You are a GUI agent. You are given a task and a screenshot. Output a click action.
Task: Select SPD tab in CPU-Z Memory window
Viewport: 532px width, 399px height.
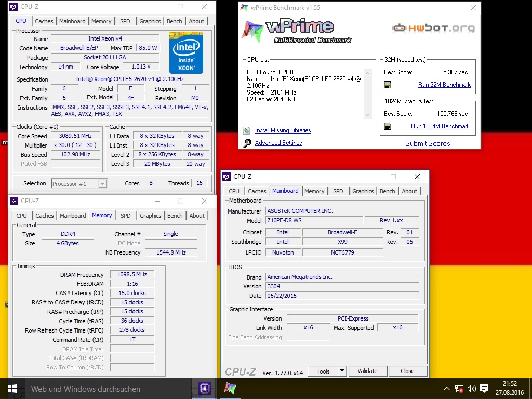click(x=126, y=216)
